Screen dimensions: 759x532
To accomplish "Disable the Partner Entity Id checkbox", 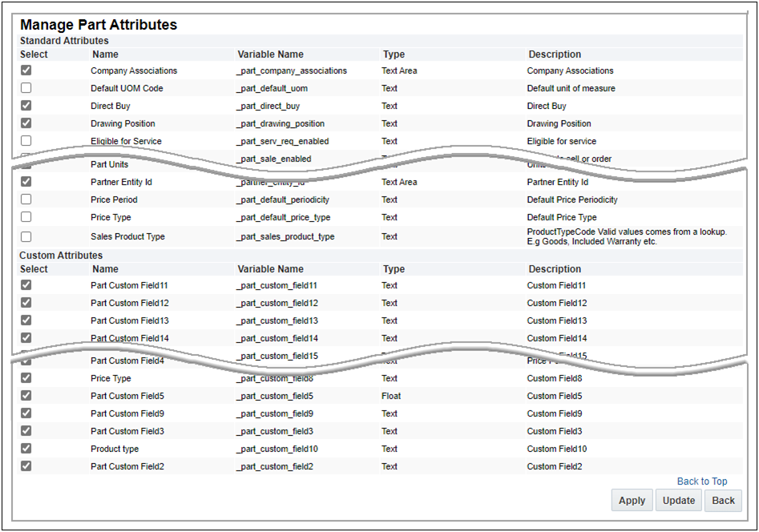I will tap(25, 182).
